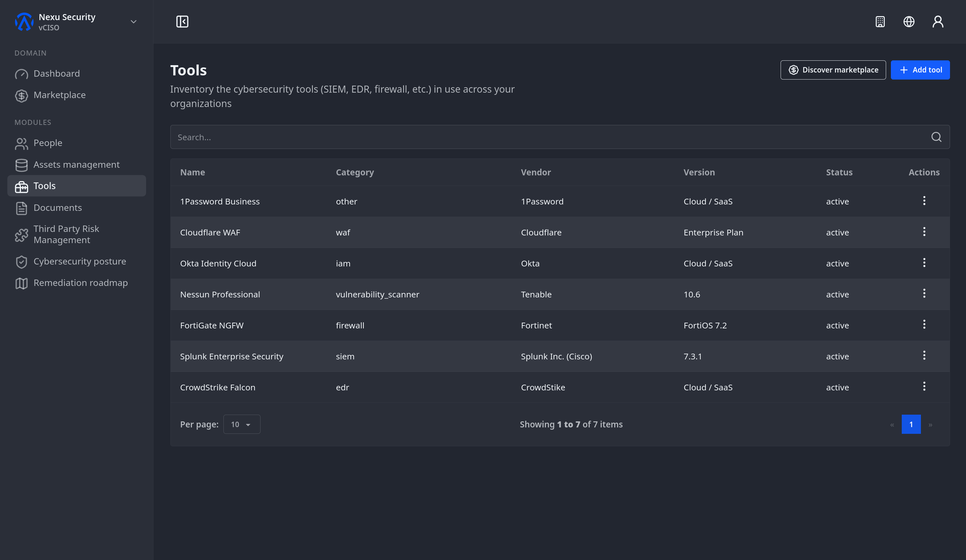Image resolution: width=966 pixels, height=560 pixels.
Task: Open Third Party Risk Management
Action: pyautogui.click(x=77, y=234)
